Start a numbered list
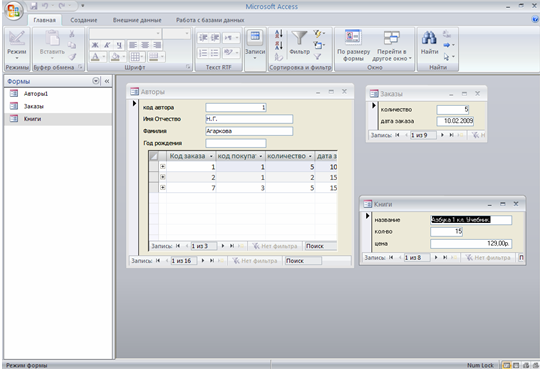This screenshot has height=371, width=540. (x=203, y=53)
